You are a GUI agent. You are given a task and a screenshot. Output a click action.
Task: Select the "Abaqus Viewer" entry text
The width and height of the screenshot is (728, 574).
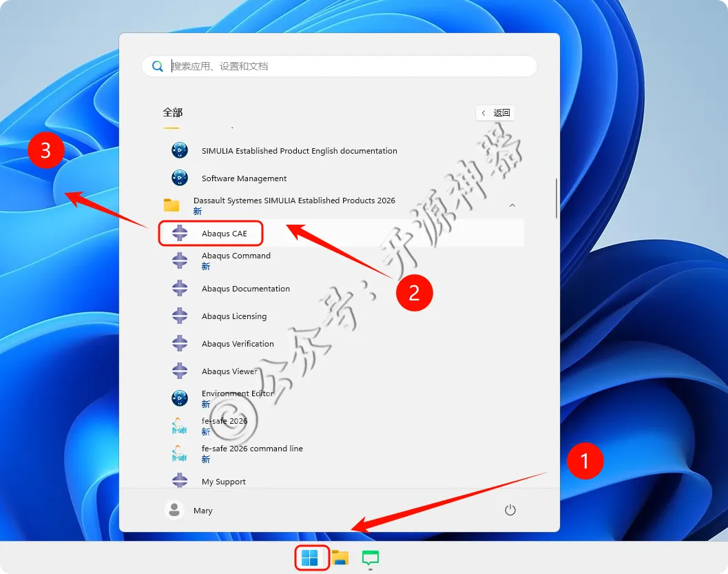[x=229, y=371]
